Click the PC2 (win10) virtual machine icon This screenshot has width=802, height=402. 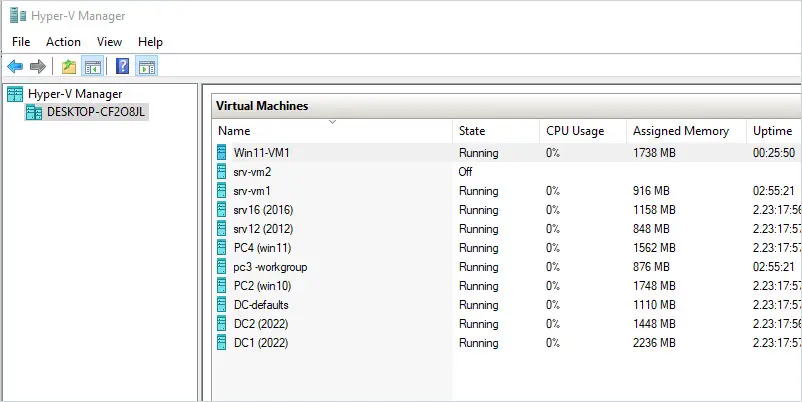pyautogui.click(x=221, y=285)
